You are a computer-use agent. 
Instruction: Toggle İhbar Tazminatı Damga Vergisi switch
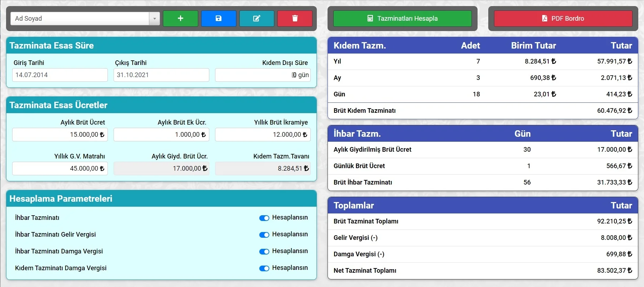click(x=264, y=252)
